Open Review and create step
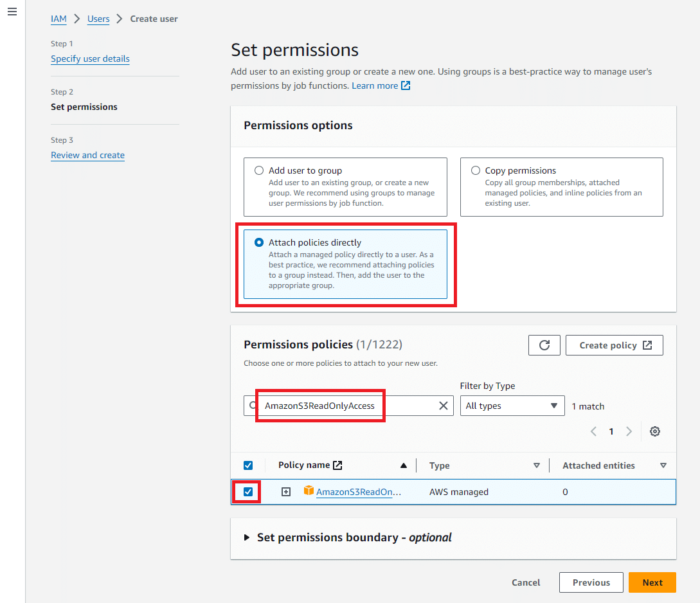700x603 pixels. 87,156
